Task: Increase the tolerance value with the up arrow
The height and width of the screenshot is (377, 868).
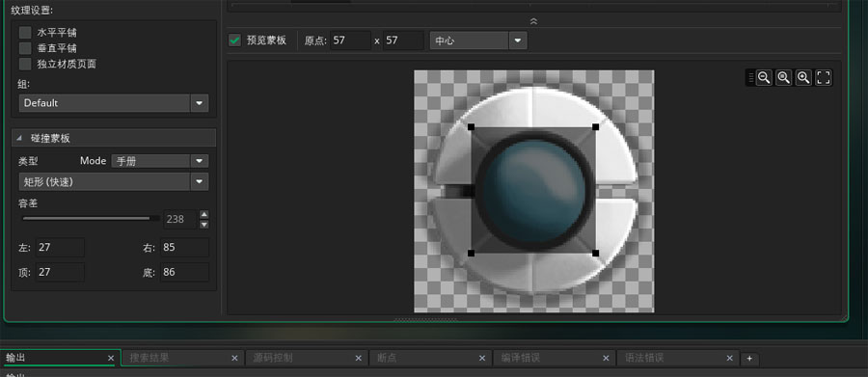Action: [204, 214]
